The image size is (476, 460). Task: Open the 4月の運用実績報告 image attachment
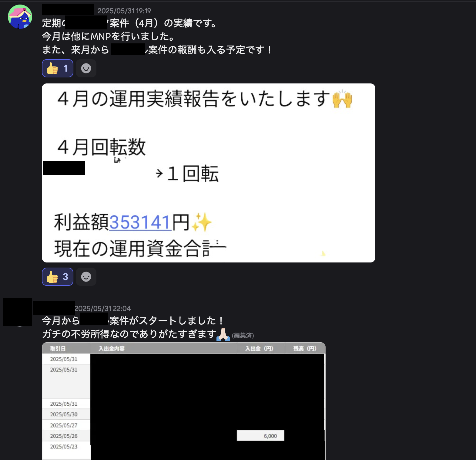pyautogui.click(x=209, y=173)
